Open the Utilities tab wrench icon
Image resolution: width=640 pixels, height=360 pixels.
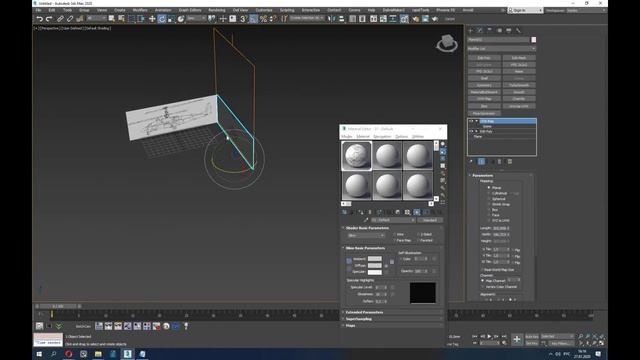(518, 30)
